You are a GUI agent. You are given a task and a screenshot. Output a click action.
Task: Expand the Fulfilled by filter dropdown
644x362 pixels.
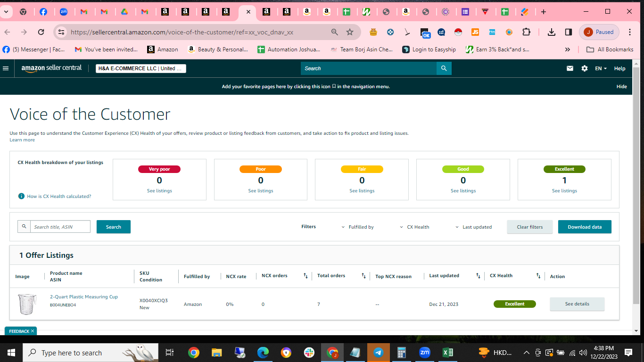click(357, 227)
